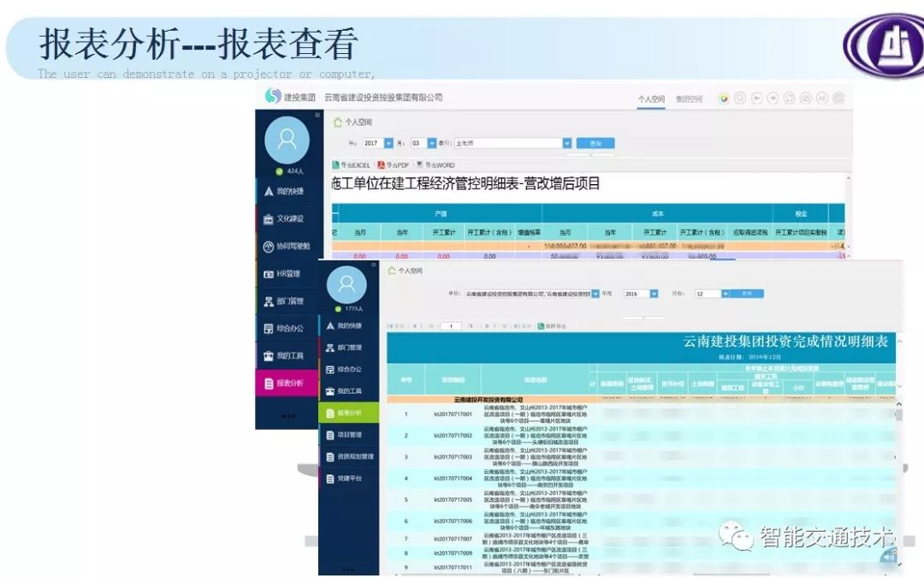
Task: Click the colorful theme wheel icon in header
Action: (723, 98)
